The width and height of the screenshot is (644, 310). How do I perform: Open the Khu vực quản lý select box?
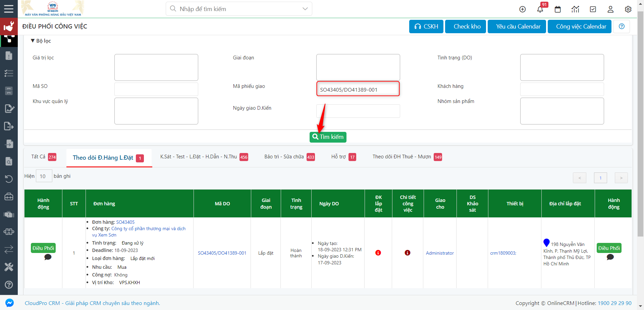coord(156,111)
